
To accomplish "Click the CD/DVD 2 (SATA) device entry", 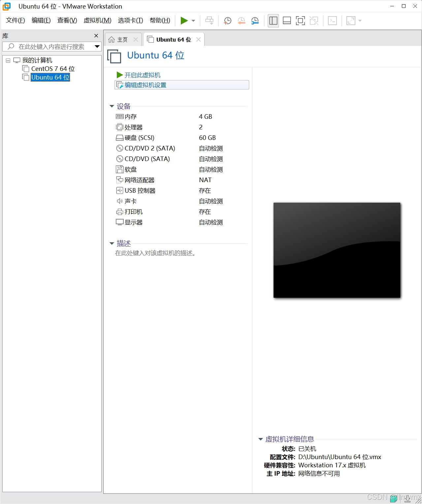I will click(x=150, y=148).
